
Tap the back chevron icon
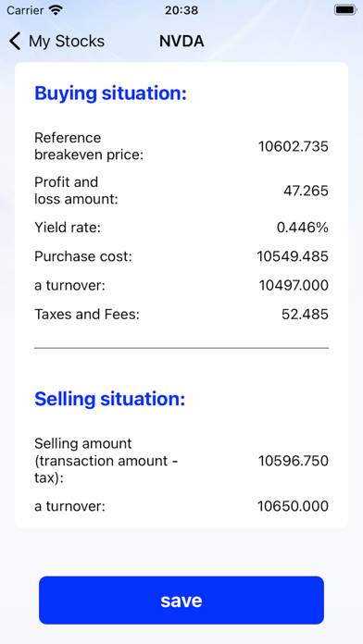click(x=15, y=42)
